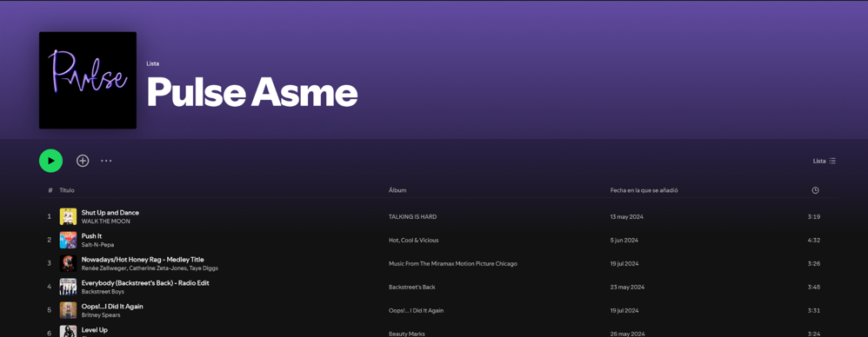
Task: Open Miramax Motion Picture Chicago album link
Action: [453, 263]
